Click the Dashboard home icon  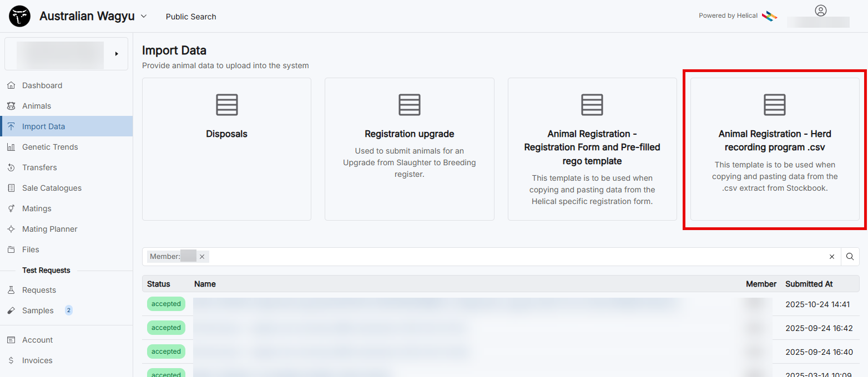(x=11, y=85)
